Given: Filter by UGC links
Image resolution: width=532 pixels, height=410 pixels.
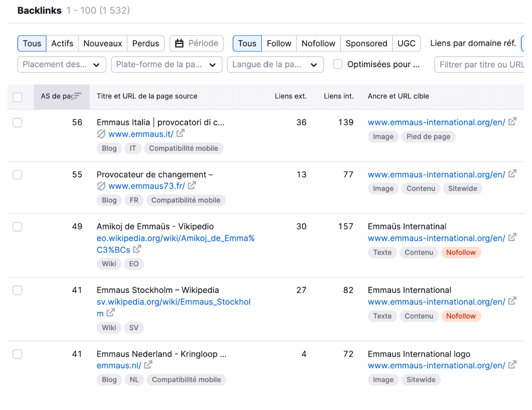Looking at the screenshot, I should coord(406,43).
